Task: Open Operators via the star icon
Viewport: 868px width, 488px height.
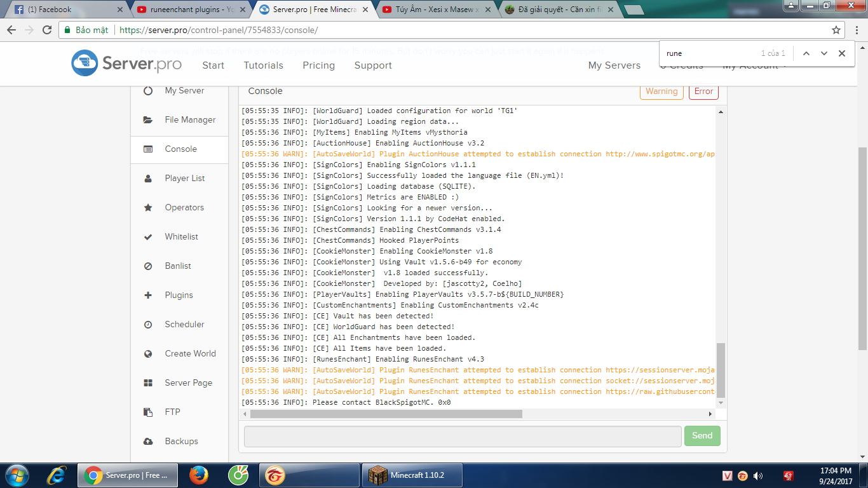Action: point(148,208)
